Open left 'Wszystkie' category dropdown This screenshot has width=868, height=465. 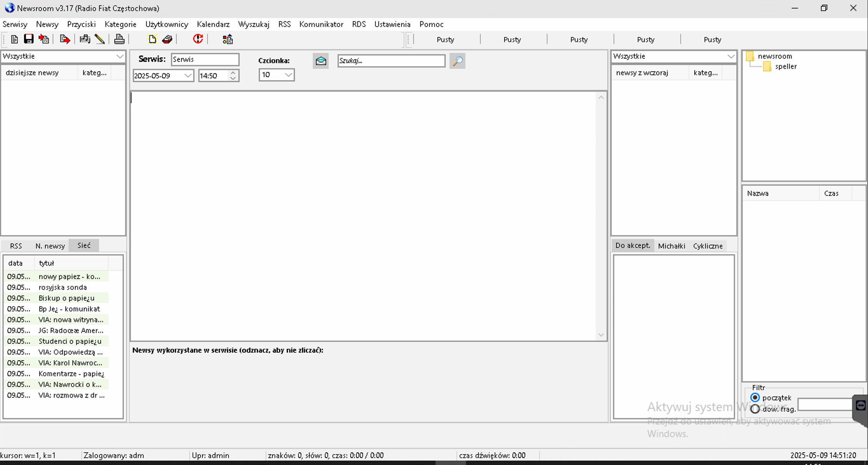click(x=120, y=56)
